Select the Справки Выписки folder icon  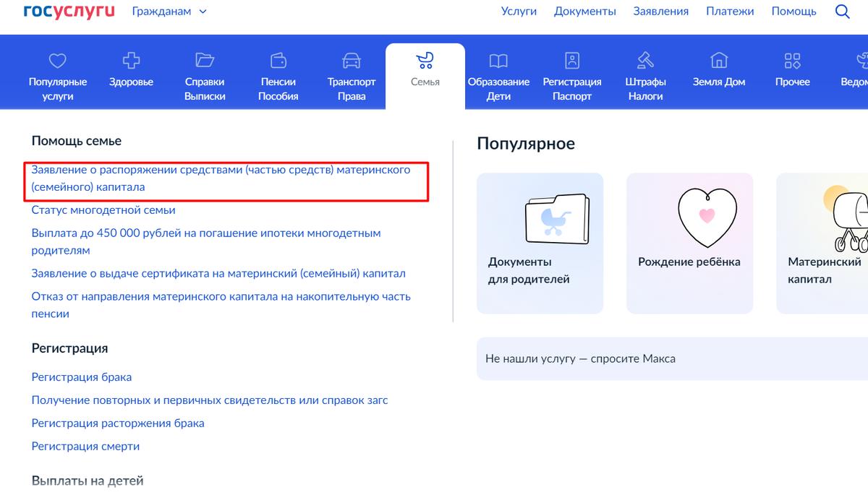pos(205,61)
